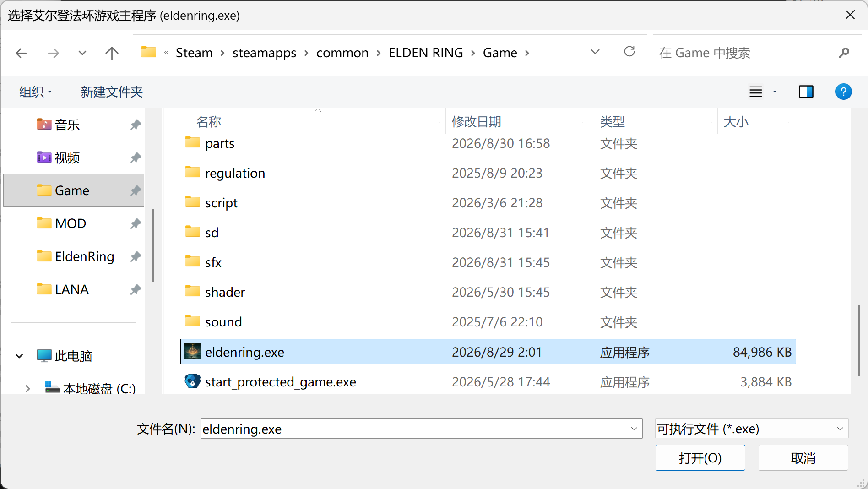Screen dimensions: 868x489
Task: Sort by 名称 column header
Action: (x=209, y=121)
